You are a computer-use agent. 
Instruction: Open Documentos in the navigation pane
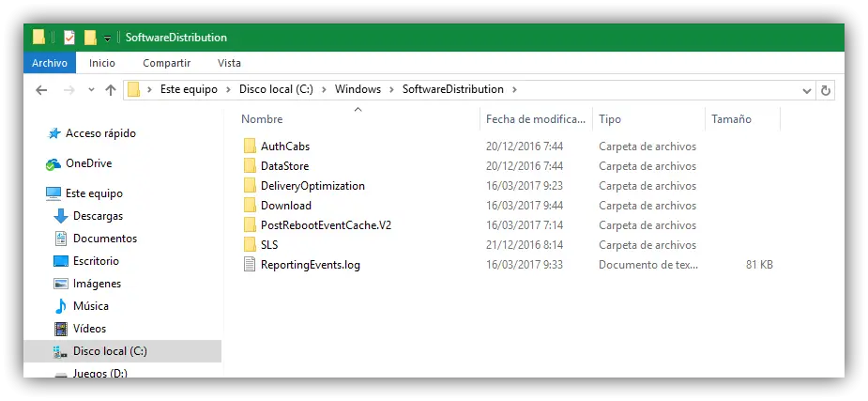pyautogui.click(x=105, y=239)
